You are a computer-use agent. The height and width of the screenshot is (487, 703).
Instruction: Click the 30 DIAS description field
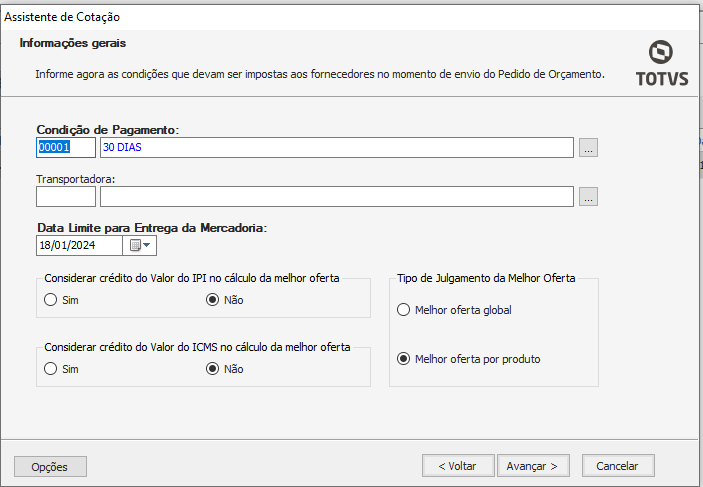click(x=336, y=148)
